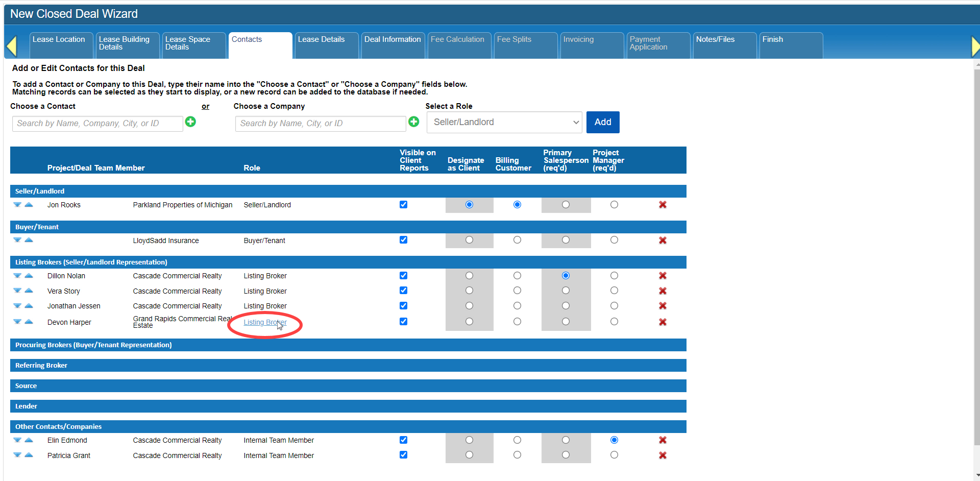Screen dimensions: 980x481
Task: Select Patricia Grant as Project Manager
Action: point(614,455)
